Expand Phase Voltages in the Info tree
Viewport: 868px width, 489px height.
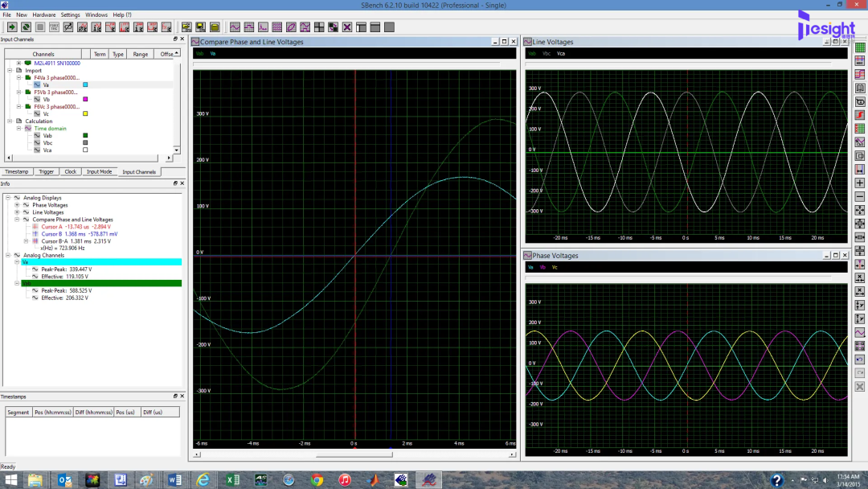[x=17, y=205]
